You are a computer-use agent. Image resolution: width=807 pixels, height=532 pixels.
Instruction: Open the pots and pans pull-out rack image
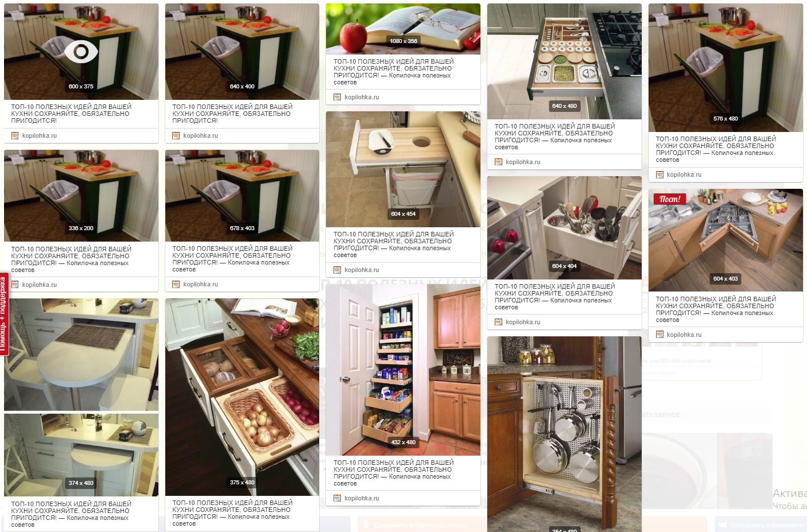click(564, 434)
